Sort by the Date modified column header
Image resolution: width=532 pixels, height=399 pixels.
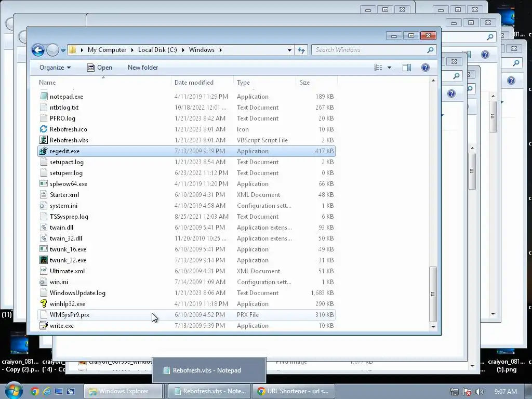(203, 83)
